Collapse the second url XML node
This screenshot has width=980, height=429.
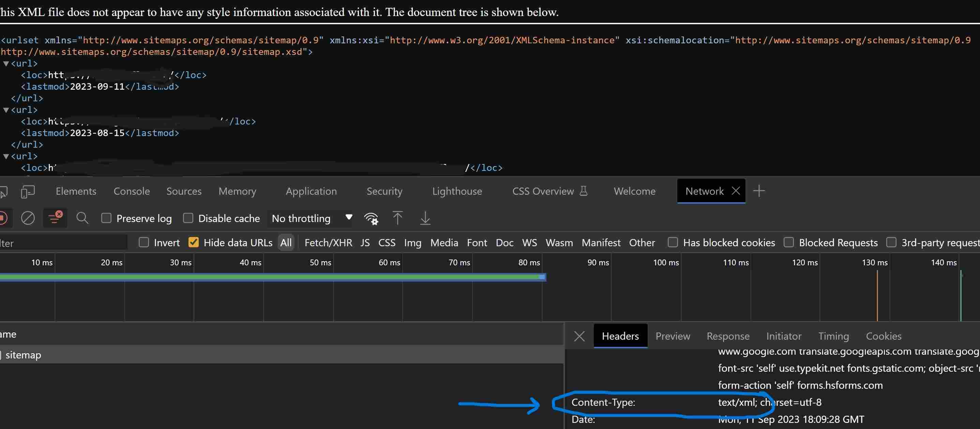click(x=6, y=110)
